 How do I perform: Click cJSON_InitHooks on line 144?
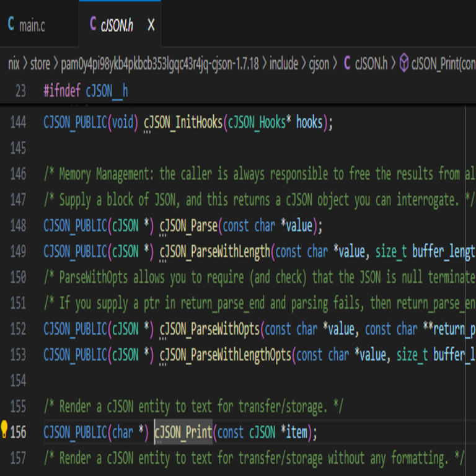pos(183,123)
